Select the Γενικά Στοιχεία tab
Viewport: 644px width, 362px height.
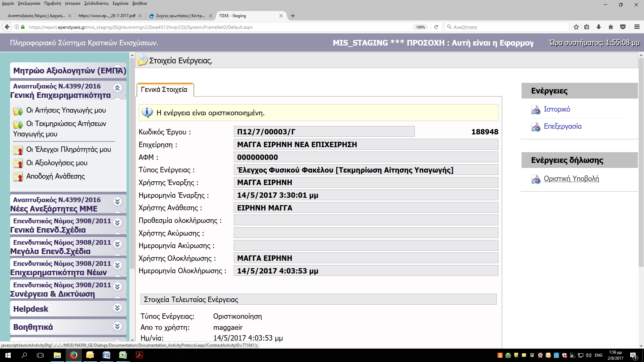164,90
